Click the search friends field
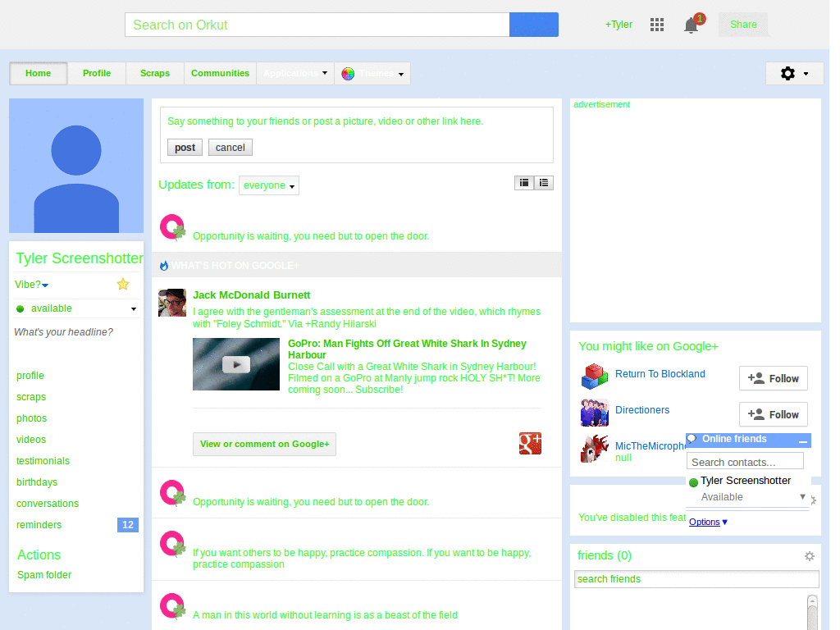Screen dimensions: 840x630 point(696,579)
